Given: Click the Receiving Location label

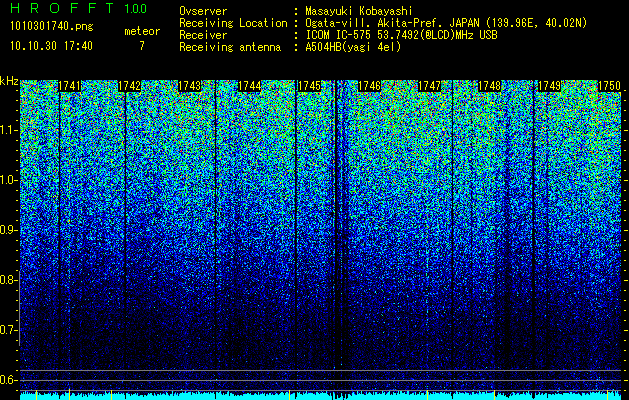Looking at the screenshot, I should (x=233, y=23).
